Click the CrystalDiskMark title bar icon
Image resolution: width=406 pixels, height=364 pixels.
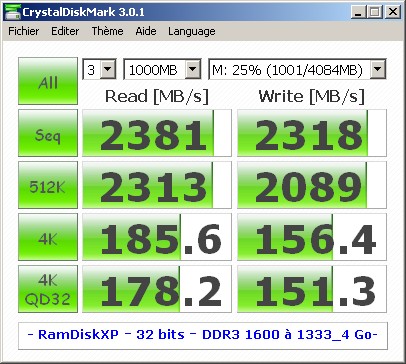tap(12, 12)
